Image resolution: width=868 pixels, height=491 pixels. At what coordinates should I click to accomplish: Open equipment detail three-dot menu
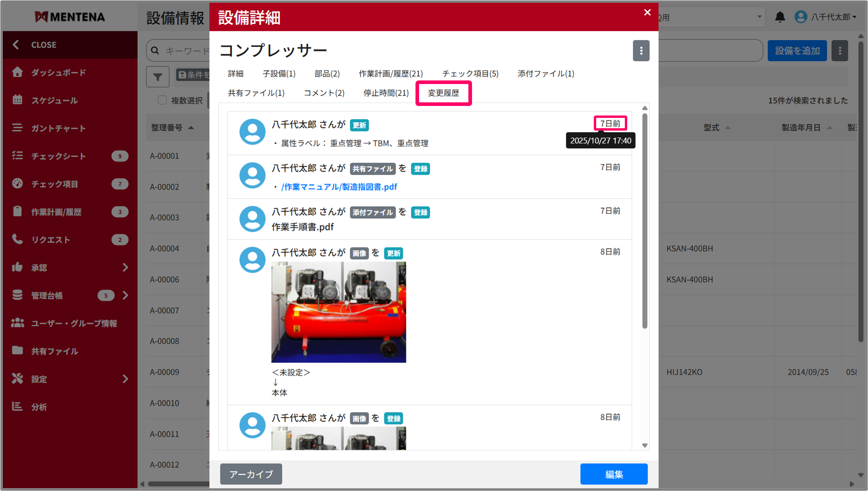point(641,51)
